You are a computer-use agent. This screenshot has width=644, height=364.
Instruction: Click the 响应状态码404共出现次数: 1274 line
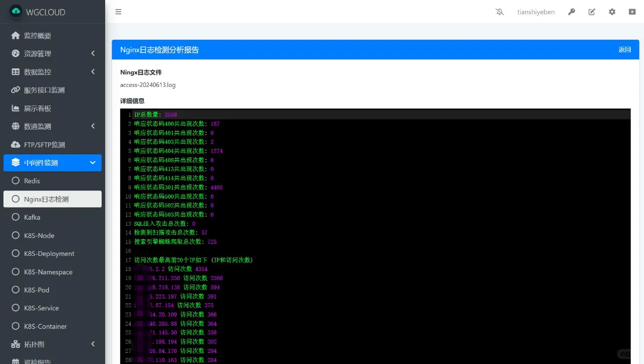tap(178, 151)
